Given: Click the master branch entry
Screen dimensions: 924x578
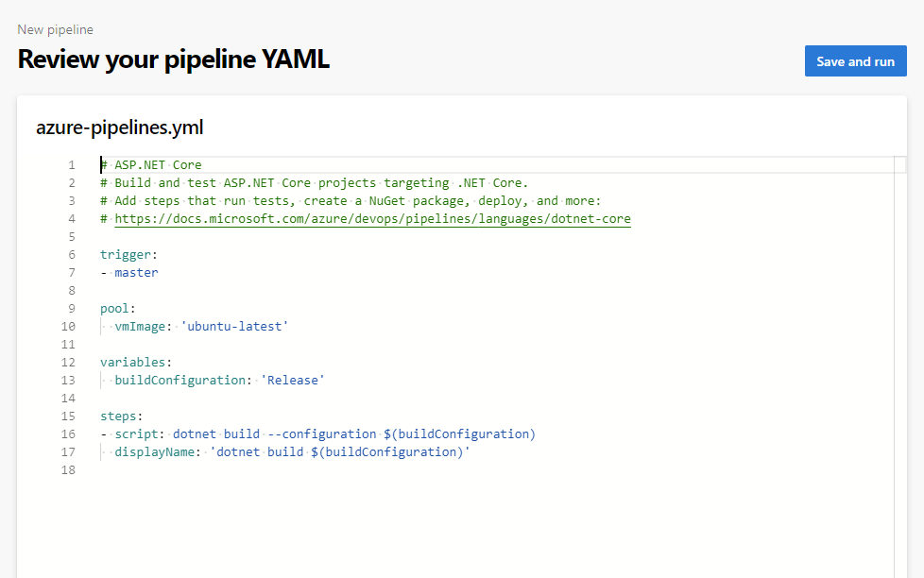Looking at the screenshot, I should (136, 272).
